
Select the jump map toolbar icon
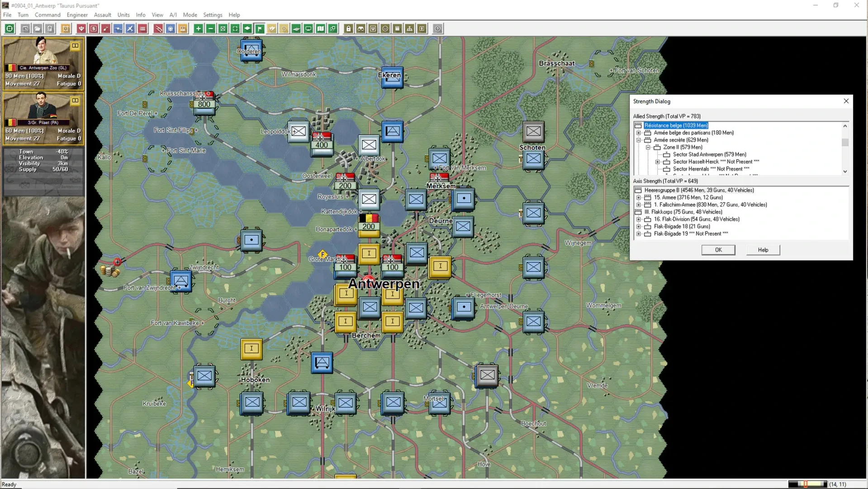(332, 29)
